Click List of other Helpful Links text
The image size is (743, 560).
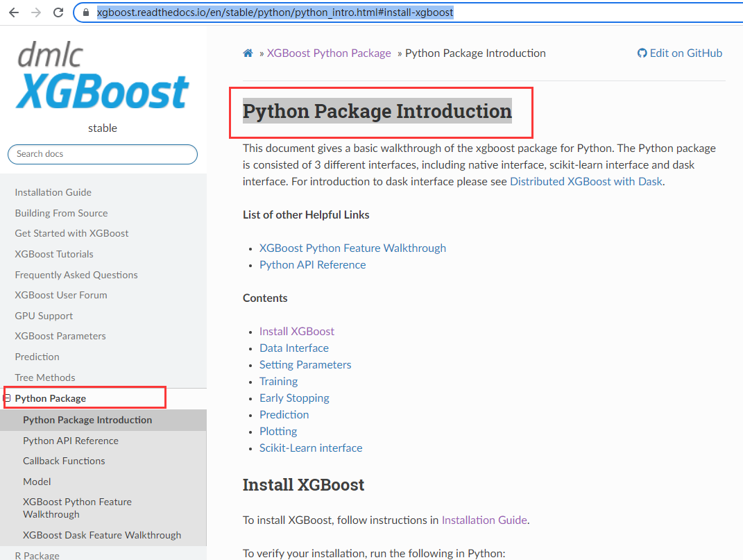306,215
